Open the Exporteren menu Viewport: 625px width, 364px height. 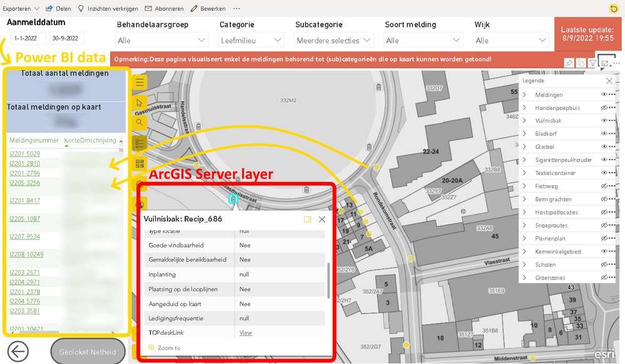[x=21, y=8]
